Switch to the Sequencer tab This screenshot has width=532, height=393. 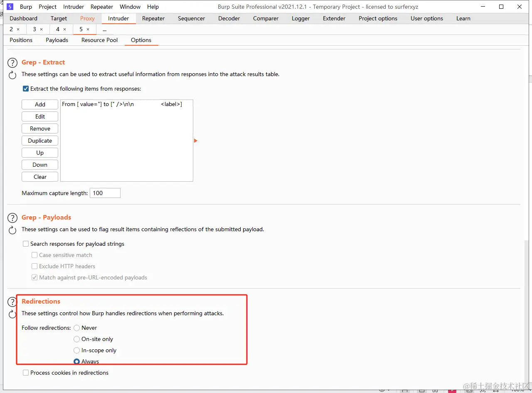192,18
